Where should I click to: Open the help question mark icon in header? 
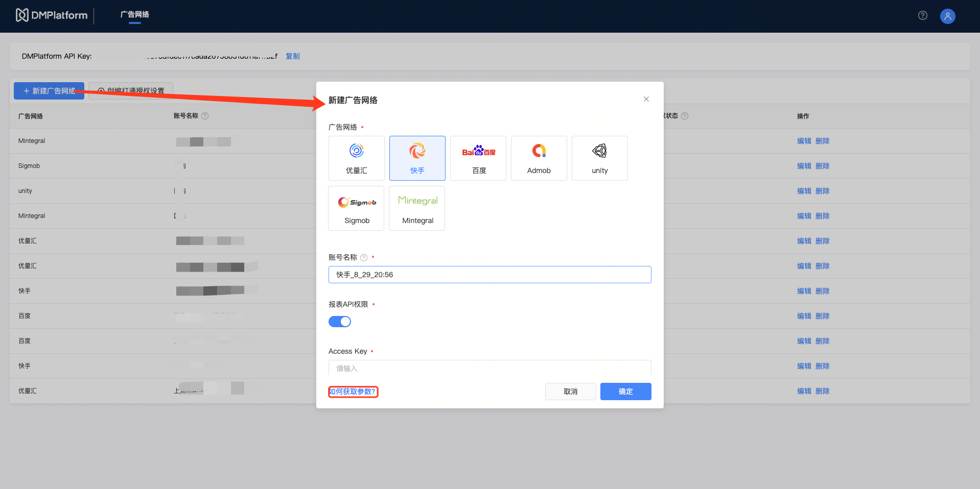pyautogui.click(x=922, y=15)
